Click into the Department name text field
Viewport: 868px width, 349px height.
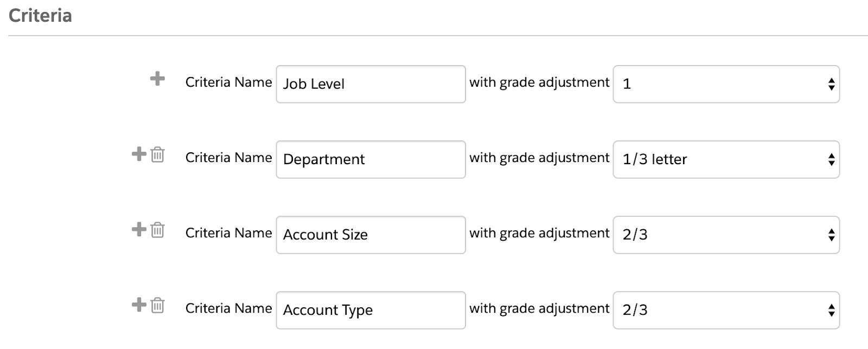(371, 159)
